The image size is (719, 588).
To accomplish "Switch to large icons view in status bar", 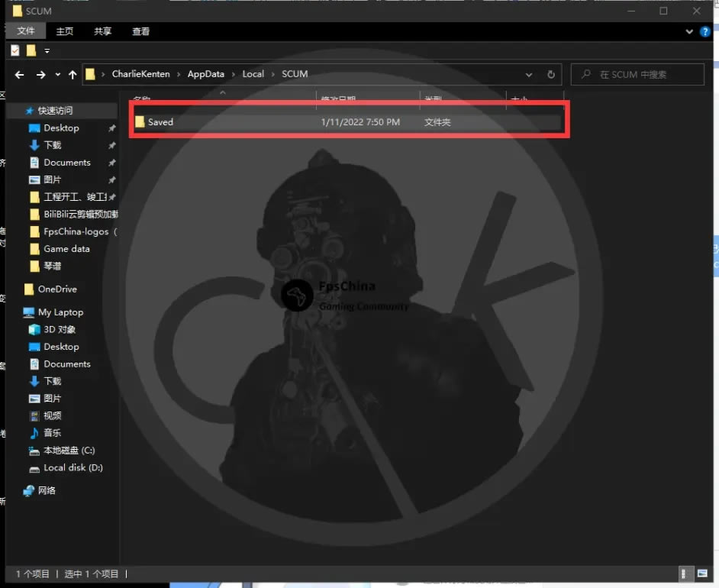I will tap(702, 573).
